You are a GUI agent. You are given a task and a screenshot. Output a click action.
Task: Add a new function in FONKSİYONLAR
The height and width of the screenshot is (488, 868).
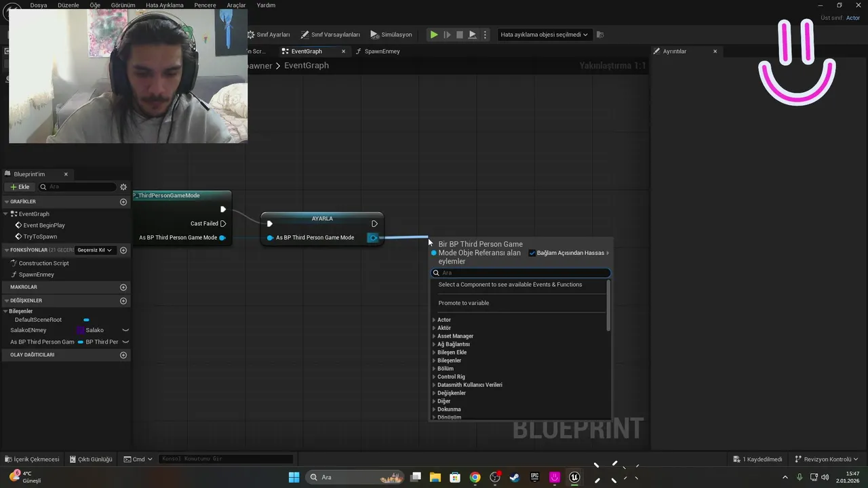(x=123, y=250)
